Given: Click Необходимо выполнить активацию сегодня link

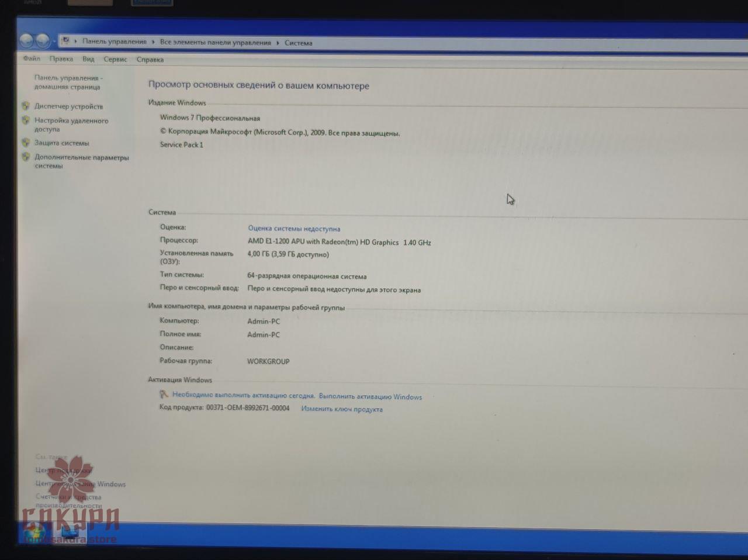Looking at the screenshot, I should (x=244, y=395).
